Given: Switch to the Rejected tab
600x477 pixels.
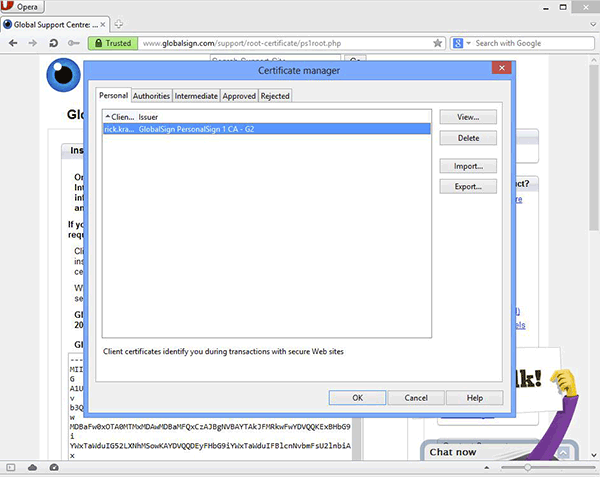Looking at the screenshot, I should click(x=275, y=96).
